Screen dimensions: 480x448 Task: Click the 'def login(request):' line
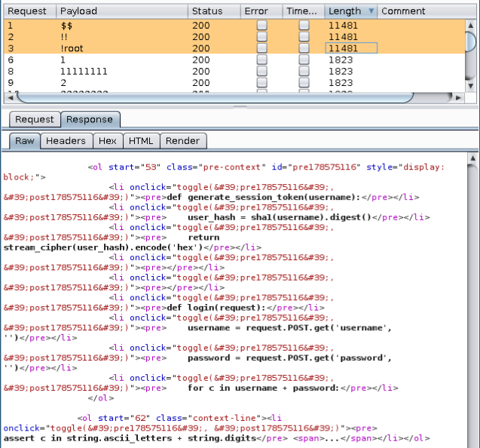pos(216,308)
